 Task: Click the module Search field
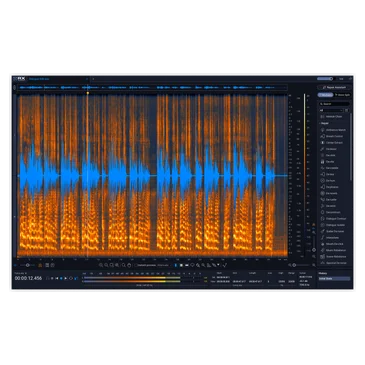coord(334,104)
